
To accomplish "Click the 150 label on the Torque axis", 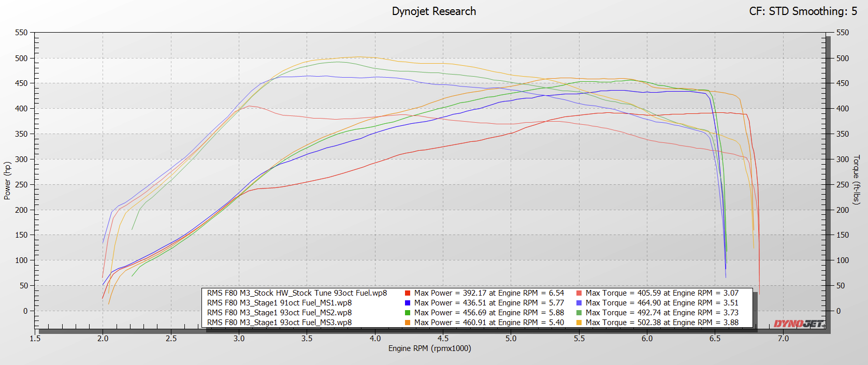I will (843, 235).
